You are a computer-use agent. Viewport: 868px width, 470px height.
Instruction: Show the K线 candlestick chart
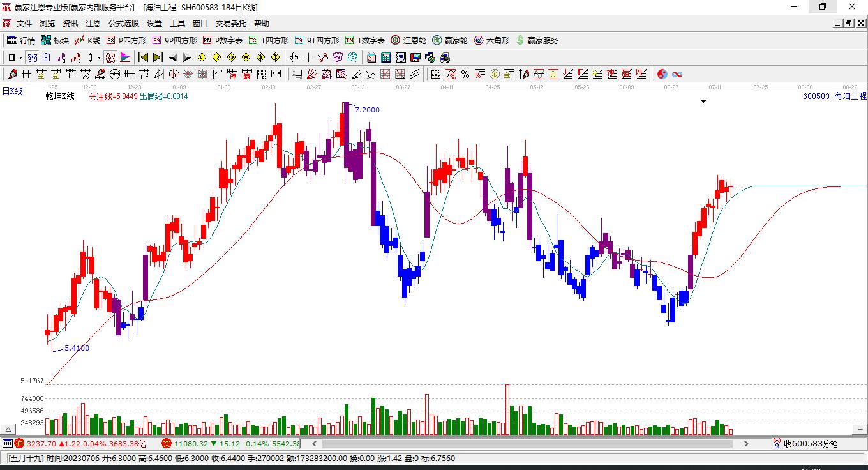point(87,40)
